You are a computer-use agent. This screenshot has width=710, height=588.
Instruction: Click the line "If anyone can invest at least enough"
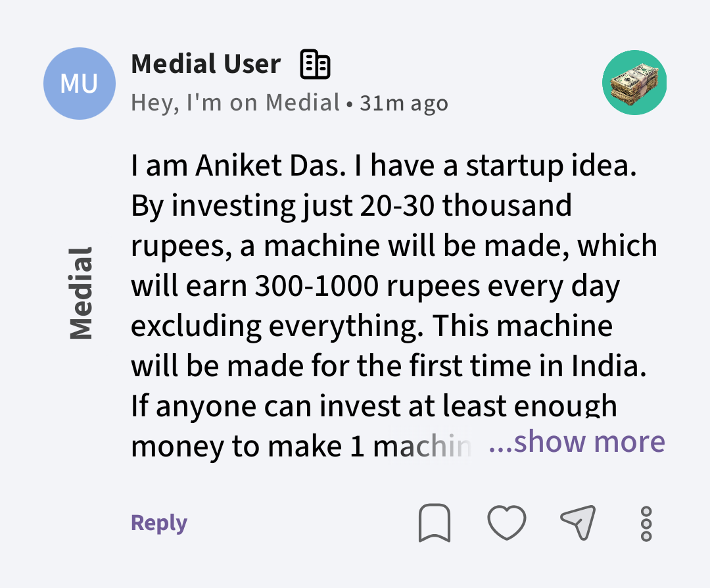tap(373, 406)
